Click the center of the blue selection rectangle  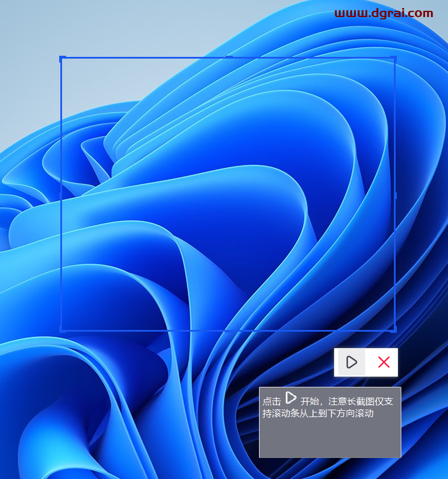click(228, 194)
